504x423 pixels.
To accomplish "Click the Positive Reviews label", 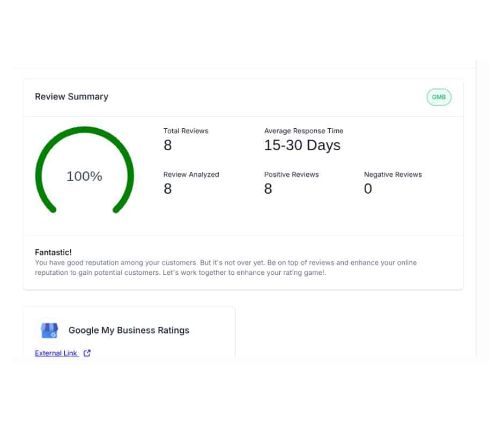I will [291, 174].
